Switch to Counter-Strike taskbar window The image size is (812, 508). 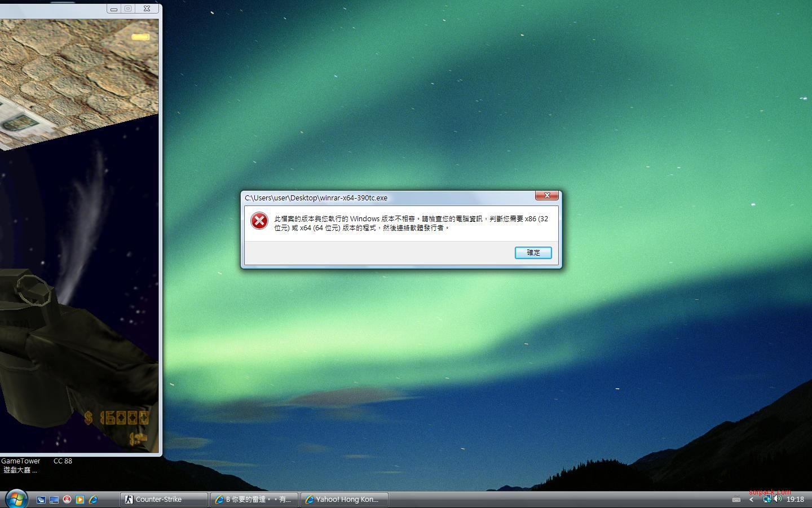click(x=164, y=500)
